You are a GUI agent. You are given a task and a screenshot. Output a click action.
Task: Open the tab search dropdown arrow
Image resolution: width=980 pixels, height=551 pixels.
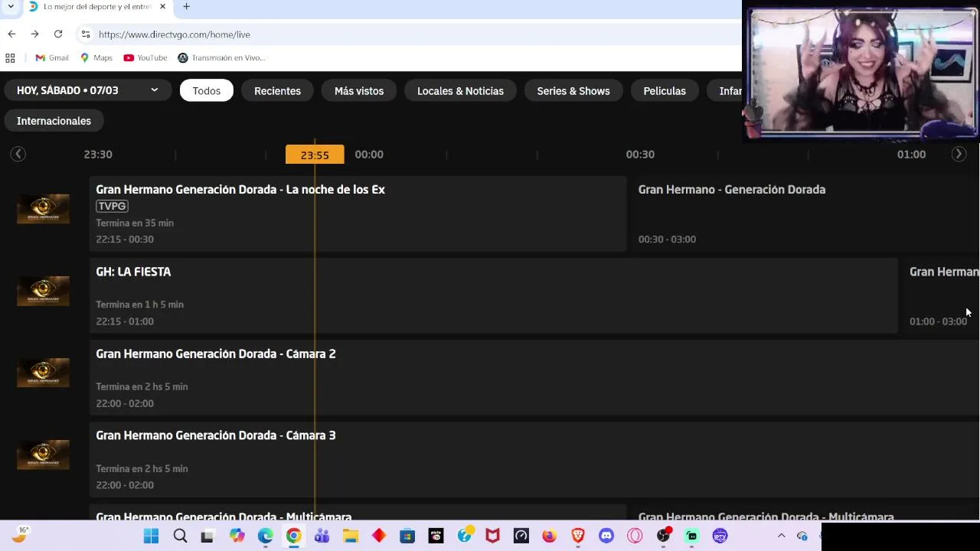[11, 7]
